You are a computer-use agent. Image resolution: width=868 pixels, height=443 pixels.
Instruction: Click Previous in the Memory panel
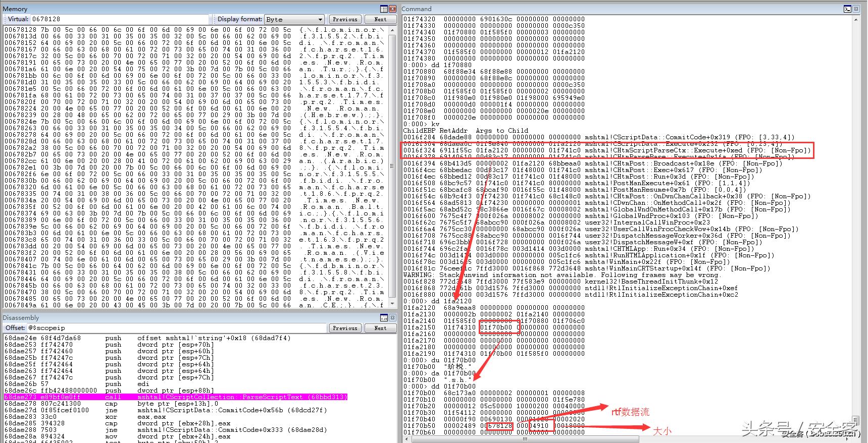click(x=345, y=19)
